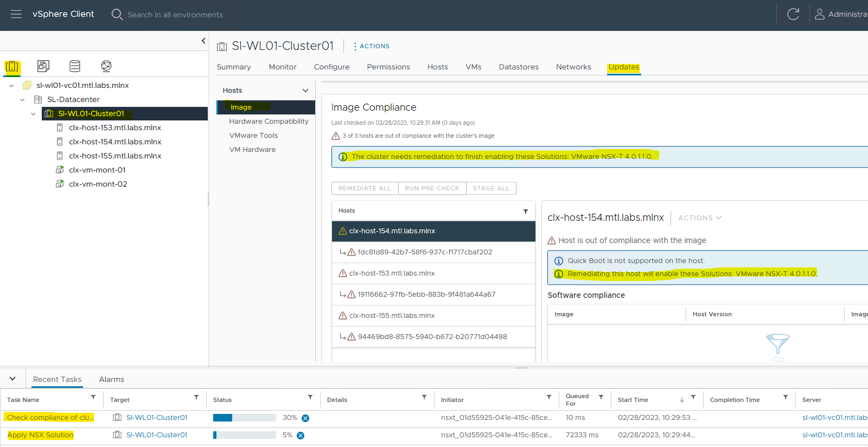Select Hardware Compatibility in Updates navigation
Screen dimensions: 868x447
point(269,122)
